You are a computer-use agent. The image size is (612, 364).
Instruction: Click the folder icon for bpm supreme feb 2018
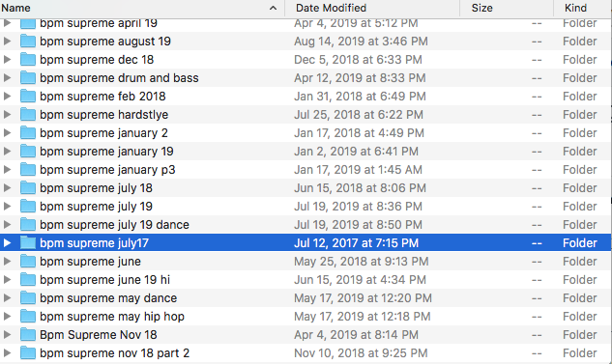coord(28,97)
